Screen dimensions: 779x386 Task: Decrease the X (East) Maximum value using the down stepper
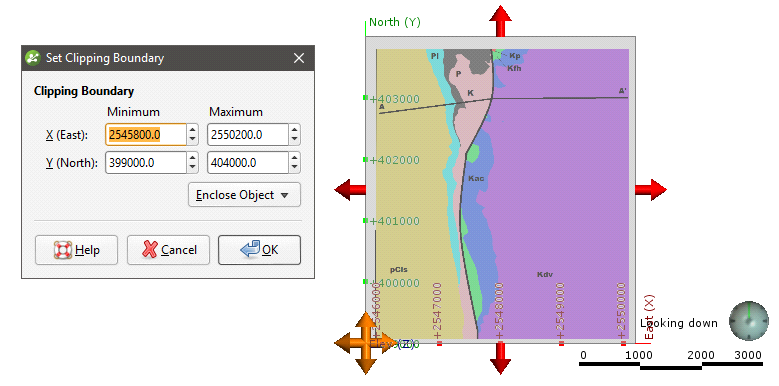pos(295,140)
